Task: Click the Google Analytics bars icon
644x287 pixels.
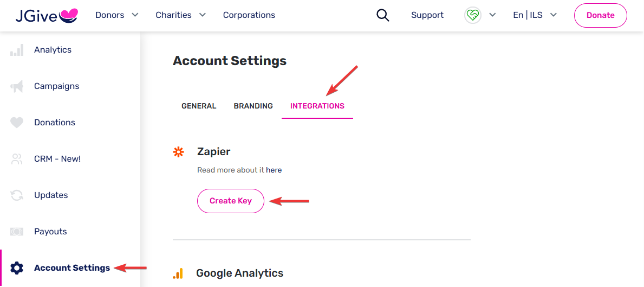Action: [x=178, y=273]
